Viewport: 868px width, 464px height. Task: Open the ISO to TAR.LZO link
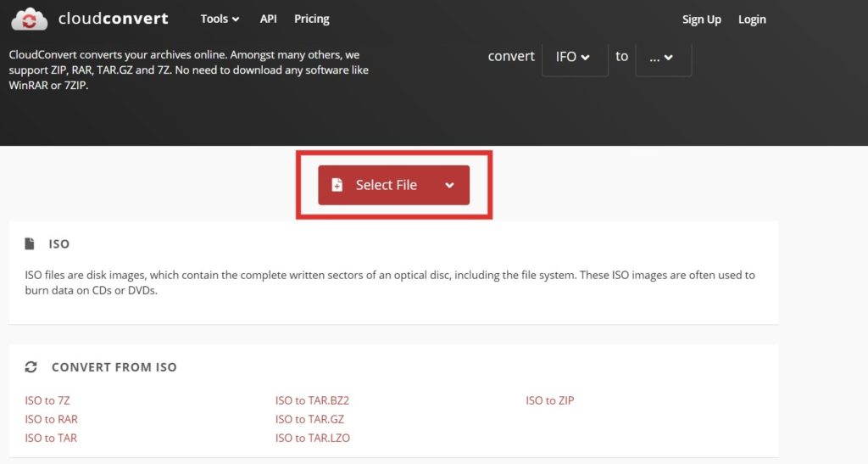click(313, 438)
